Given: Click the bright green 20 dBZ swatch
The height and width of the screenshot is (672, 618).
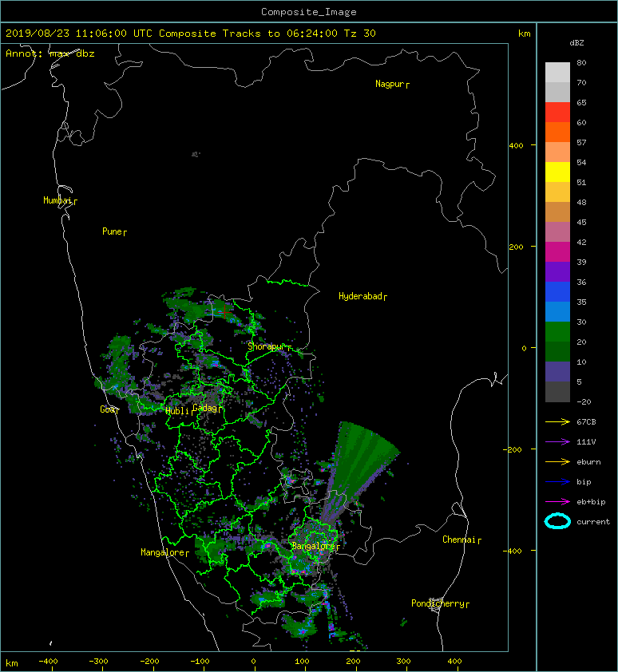Looking at the screenshot, I should pyautogui.click(x=557, y=331).
